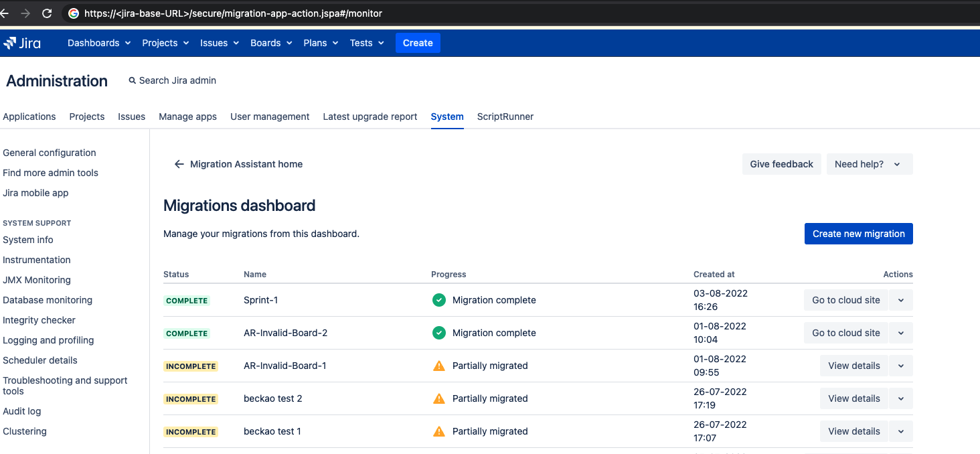This screenshot has height=454, width=980.
Task: Expand the actions chevron for beckao test 2
Action: coord(901,398)
